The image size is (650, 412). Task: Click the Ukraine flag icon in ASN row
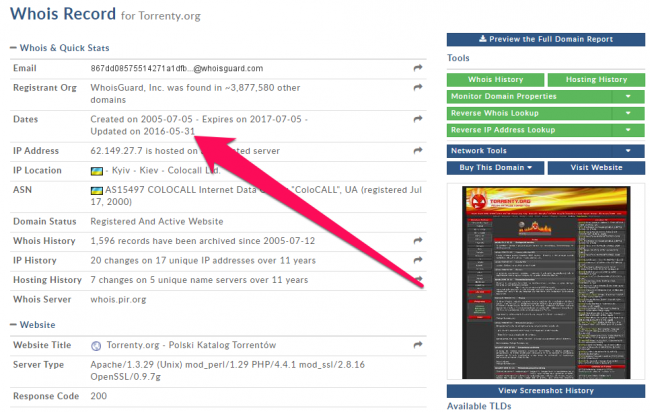(x=97, y=190)
